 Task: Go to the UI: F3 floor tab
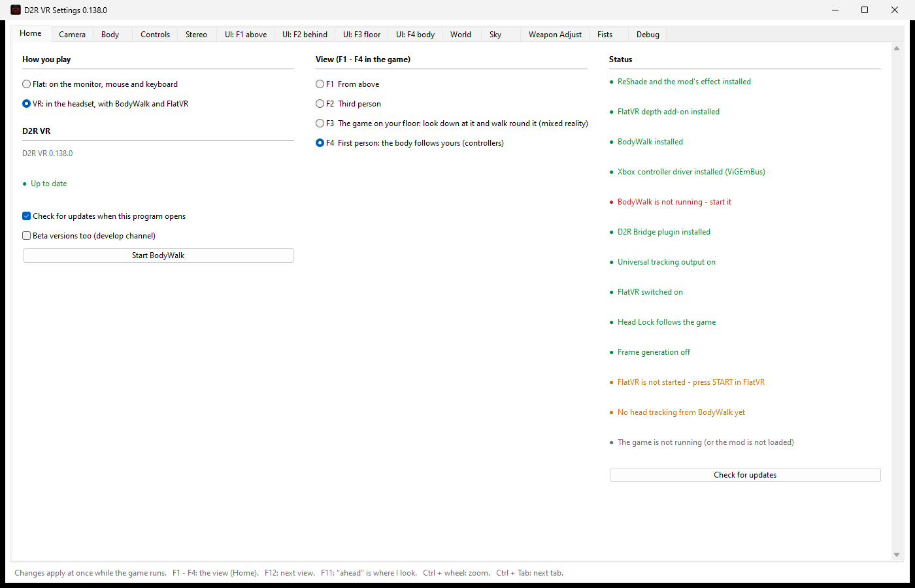(x=361, y=35)
